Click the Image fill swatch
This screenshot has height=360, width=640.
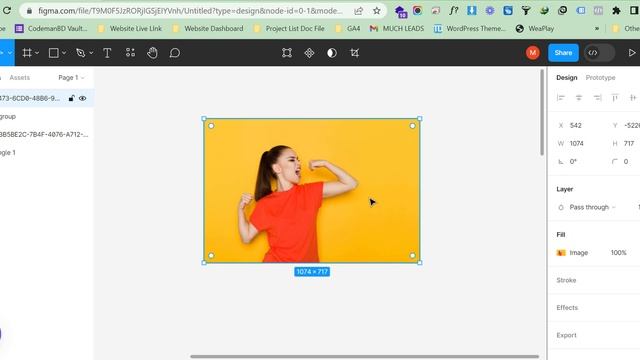pyautogui.click(x=561, y=253)
